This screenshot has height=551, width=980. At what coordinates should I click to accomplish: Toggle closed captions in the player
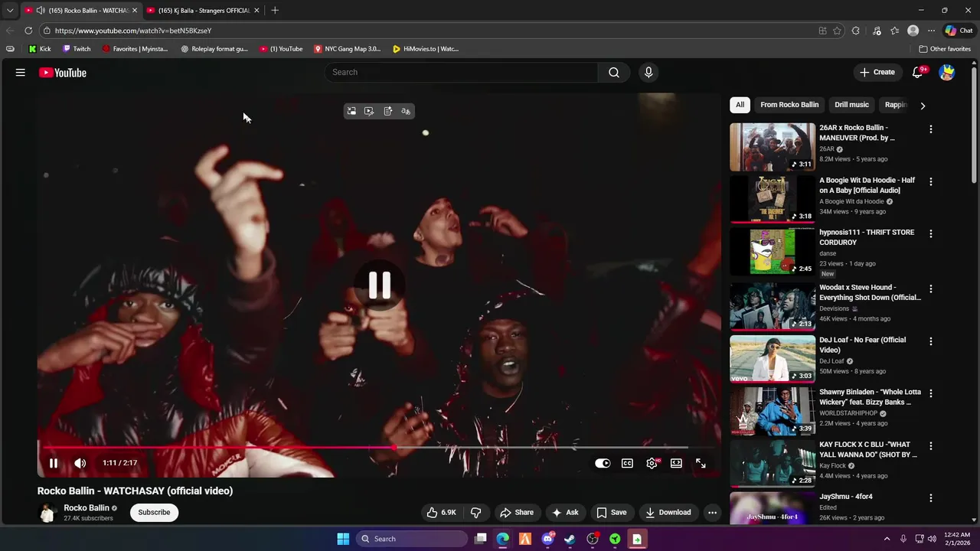(627, 463)
